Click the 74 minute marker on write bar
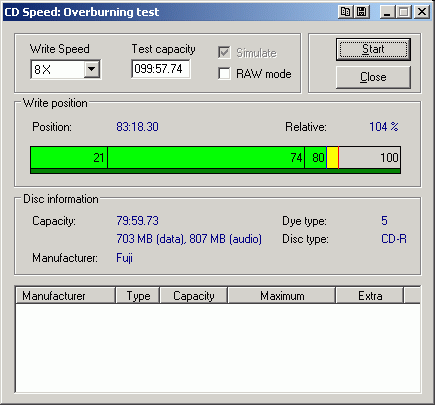 click(296, 157)
